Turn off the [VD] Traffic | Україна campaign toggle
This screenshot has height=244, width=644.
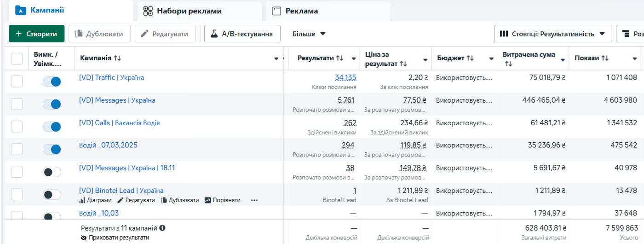click(52, 81)
